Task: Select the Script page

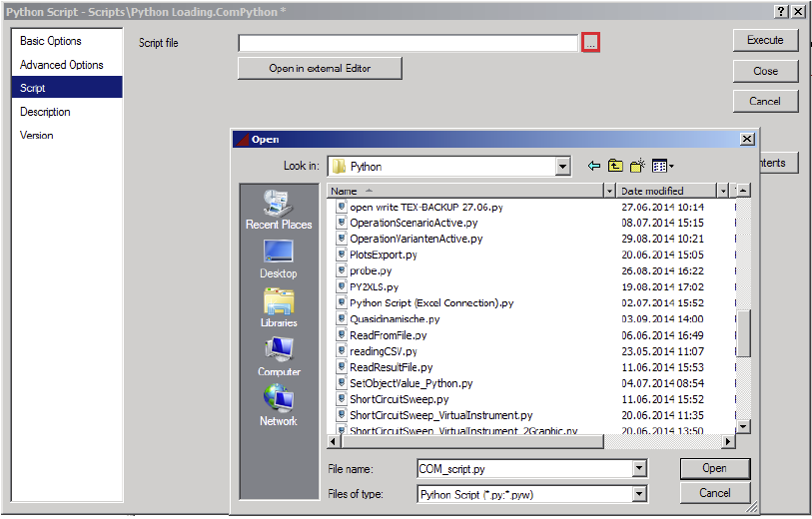Action: click(x=67, y=88)
